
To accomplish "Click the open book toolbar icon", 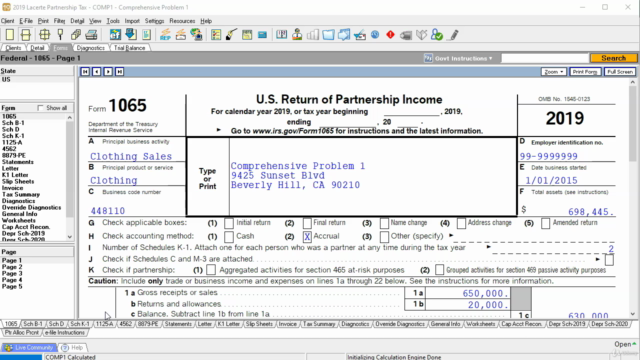I will click(282, 35).
